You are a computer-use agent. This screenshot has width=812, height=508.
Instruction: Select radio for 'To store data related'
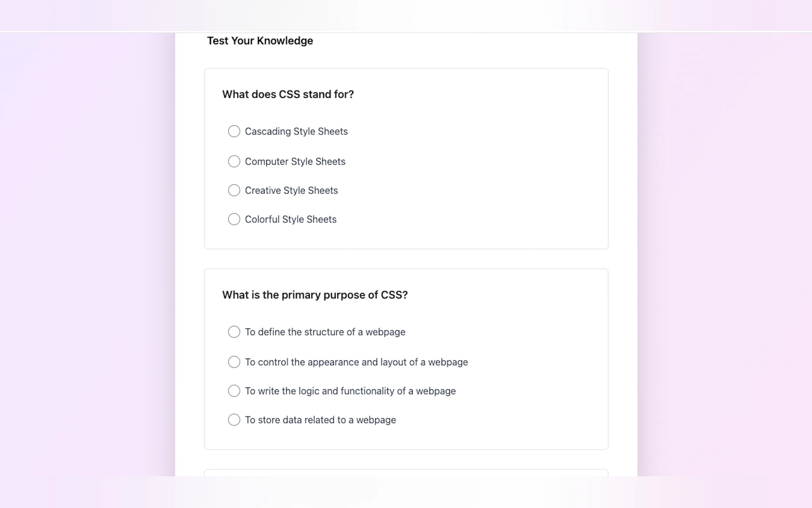click(x=234, y=420)
